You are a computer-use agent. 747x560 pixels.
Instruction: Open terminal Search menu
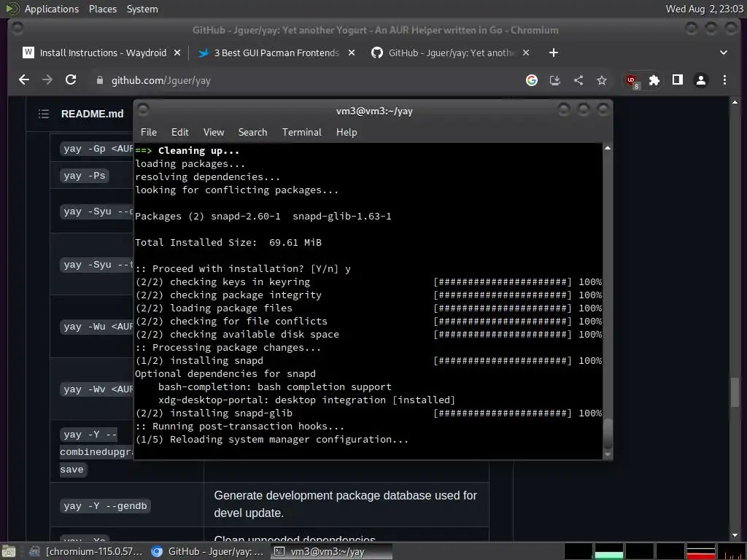point(252,133)
